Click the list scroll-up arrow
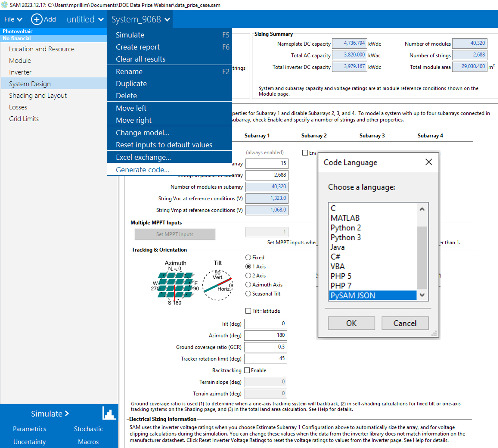The image size is (498, 448). pyautogui.click(x=422, y=209)
